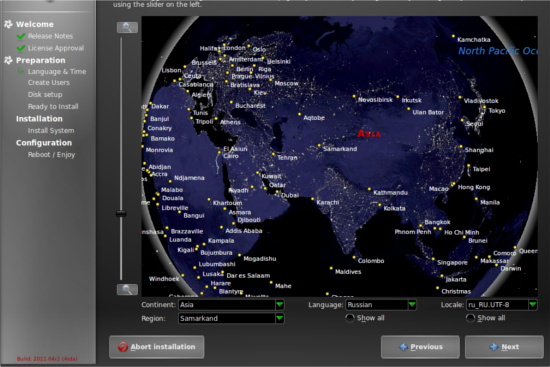
Task: Click Colombo label on map
Action: pos(371,261)
